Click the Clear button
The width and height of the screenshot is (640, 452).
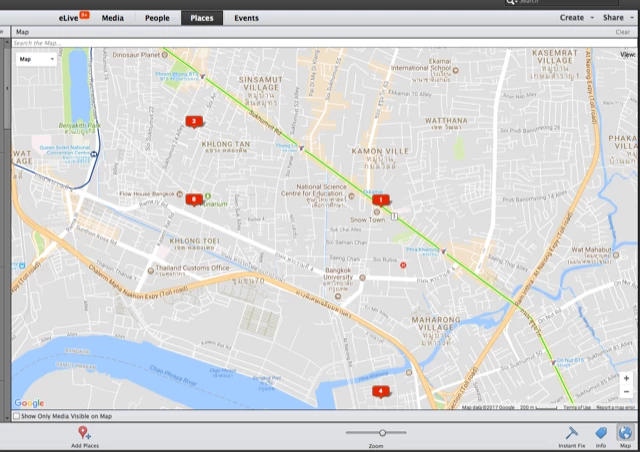click(x=622, y=32)
